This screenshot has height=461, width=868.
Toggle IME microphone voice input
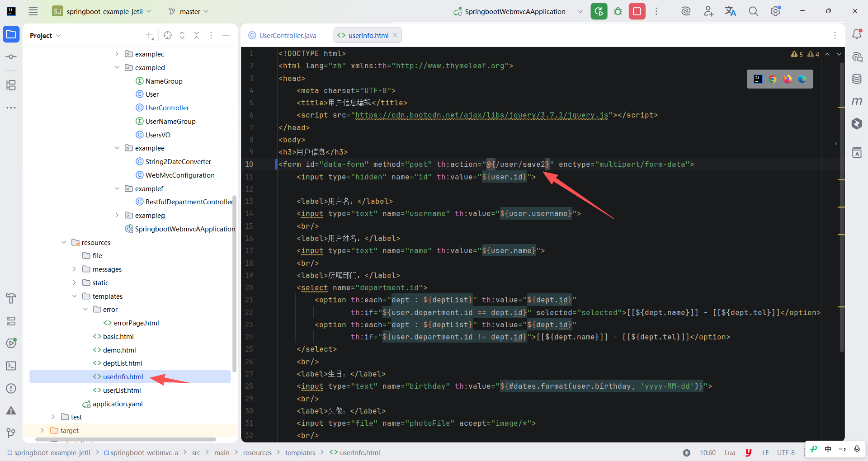point(857,449)
